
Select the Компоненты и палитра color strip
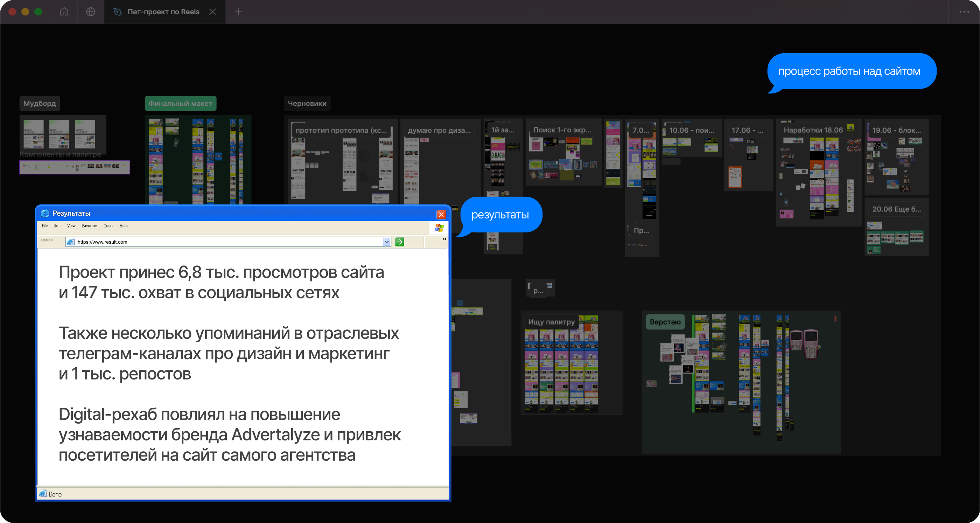75,167
